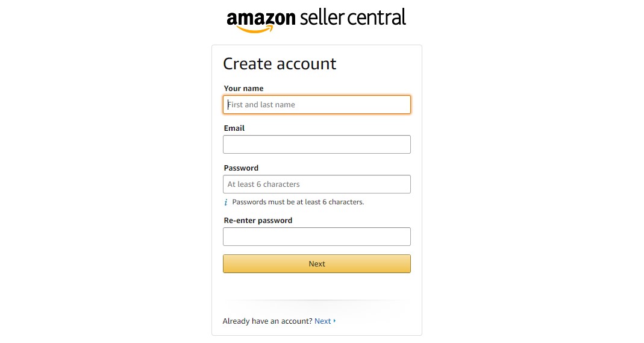
Task: Click the Email field label
Action: coord(234,128)
